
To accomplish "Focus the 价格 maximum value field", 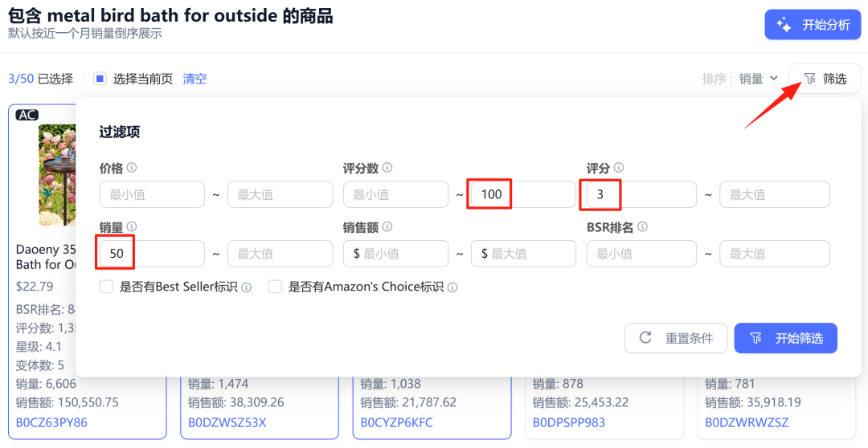I will tap(280, 194).
